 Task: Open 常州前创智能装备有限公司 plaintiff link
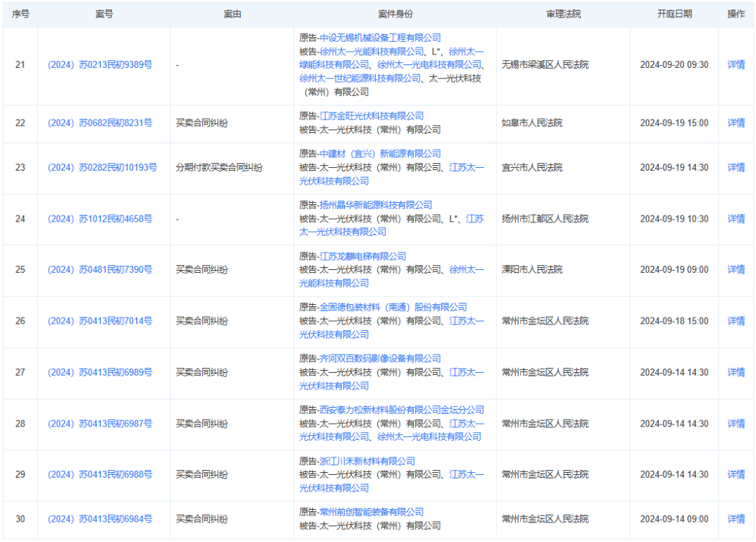pos(372,512)
